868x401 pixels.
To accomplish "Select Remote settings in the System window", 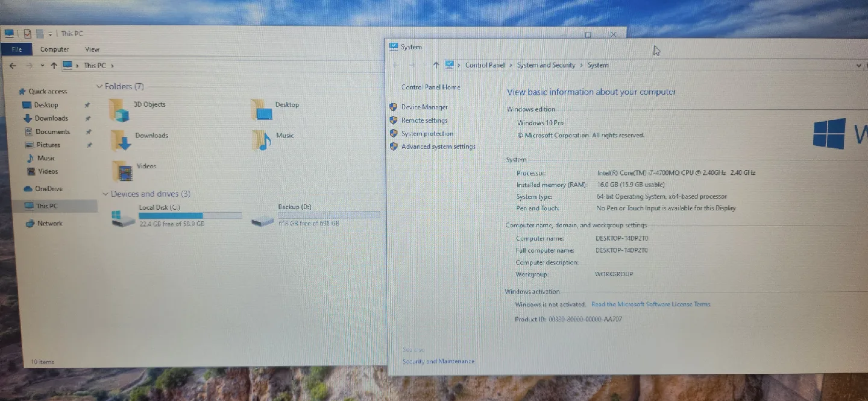I will [424, 120].
